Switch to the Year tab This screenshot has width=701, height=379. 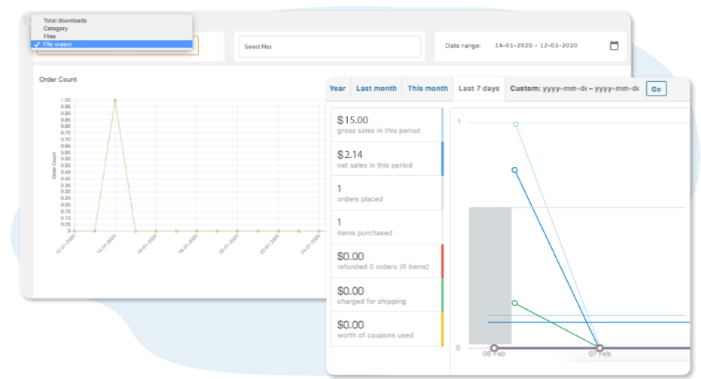pos(338,88)
